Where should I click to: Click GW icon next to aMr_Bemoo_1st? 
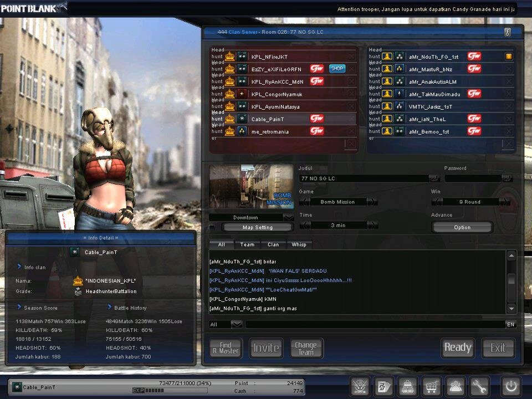pos(474,131)
